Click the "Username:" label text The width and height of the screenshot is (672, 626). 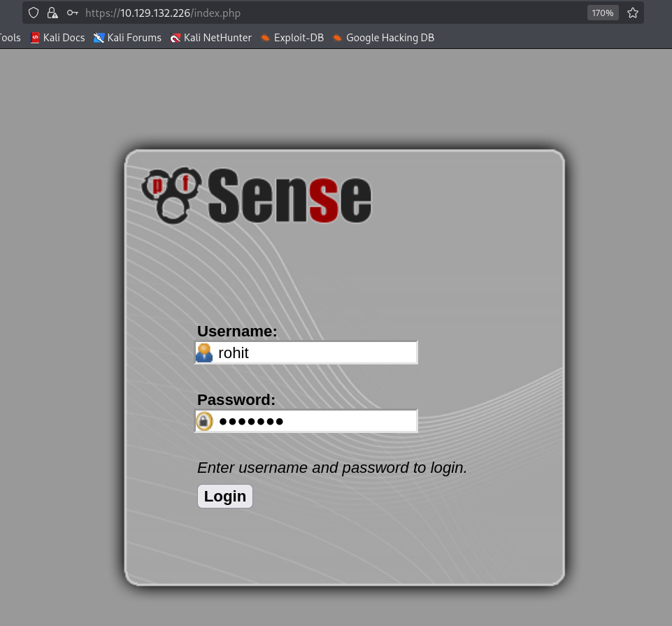(237, 332)
